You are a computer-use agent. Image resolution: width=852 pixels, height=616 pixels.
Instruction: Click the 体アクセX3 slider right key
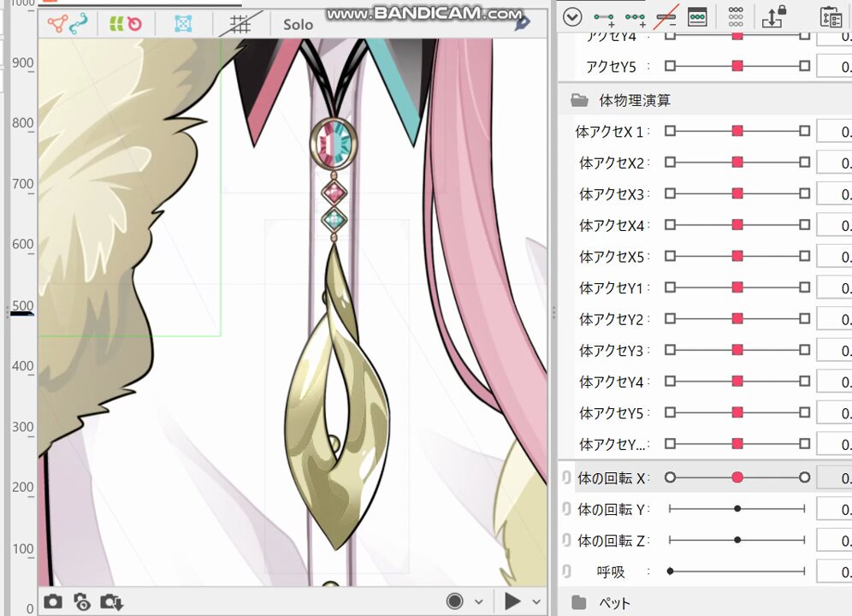805,193
